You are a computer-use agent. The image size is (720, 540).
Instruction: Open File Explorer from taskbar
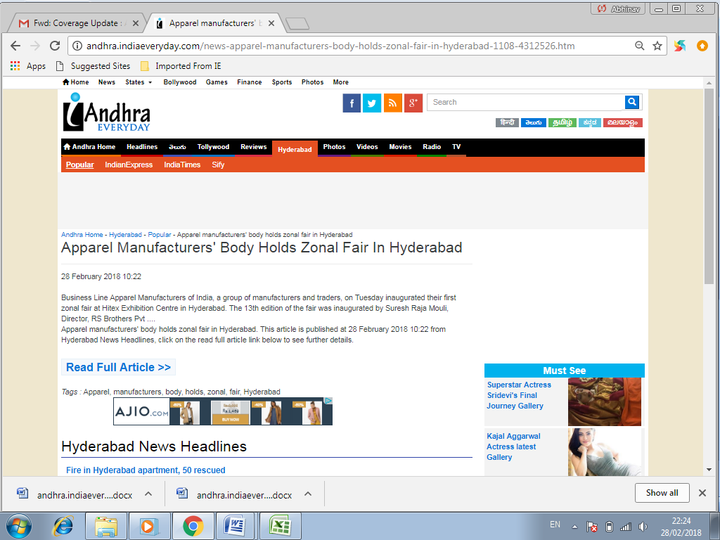tap(106, 526)
